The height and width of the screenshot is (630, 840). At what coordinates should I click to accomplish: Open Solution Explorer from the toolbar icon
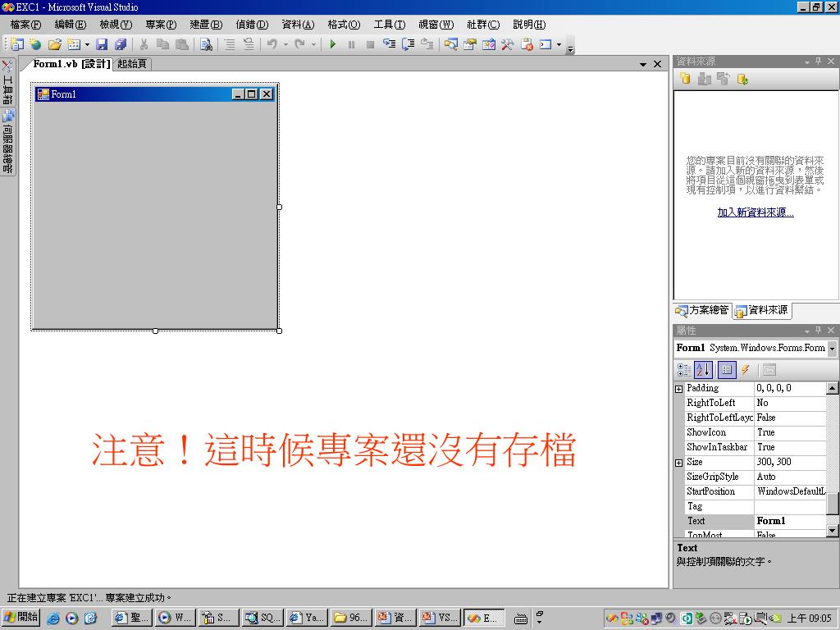pos(451,44)
